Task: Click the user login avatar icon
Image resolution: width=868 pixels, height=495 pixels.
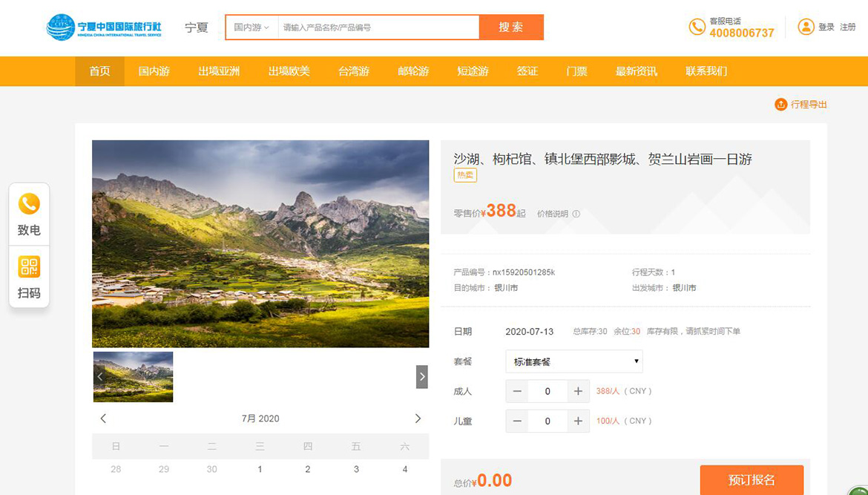Action: pos(806,27)
